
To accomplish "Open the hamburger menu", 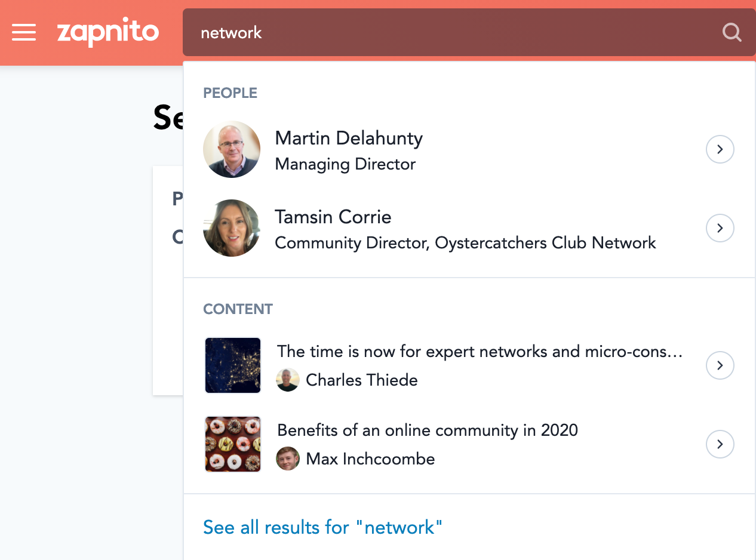I will tap(24, 32).
